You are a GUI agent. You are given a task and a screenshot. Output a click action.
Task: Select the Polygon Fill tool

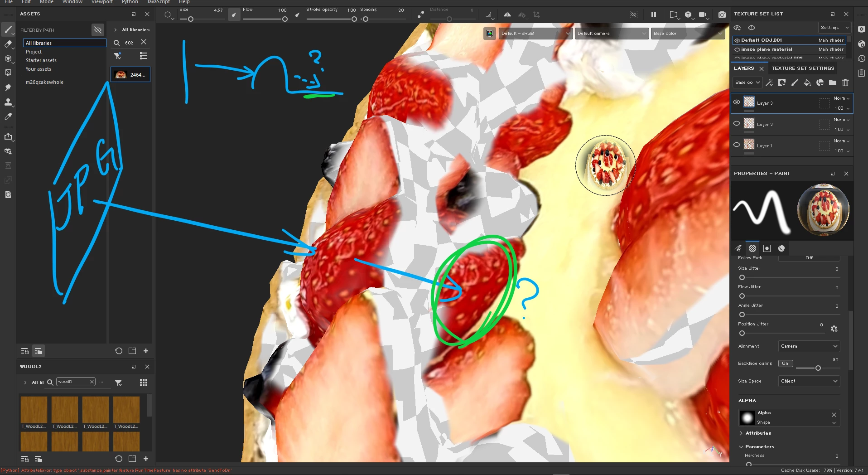point(8,73)
